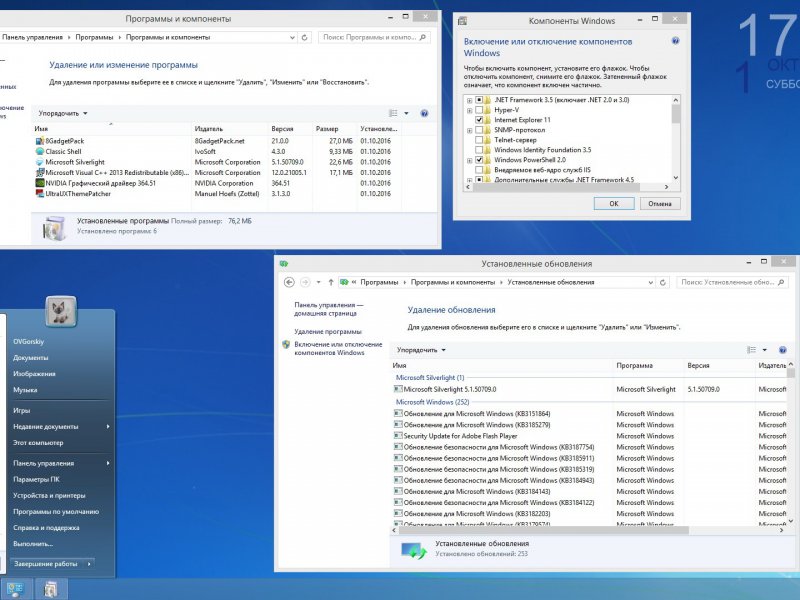Open Панель управления — домашняя страница link
Viewport: 800px width, 600px height.
coord(329,309)
